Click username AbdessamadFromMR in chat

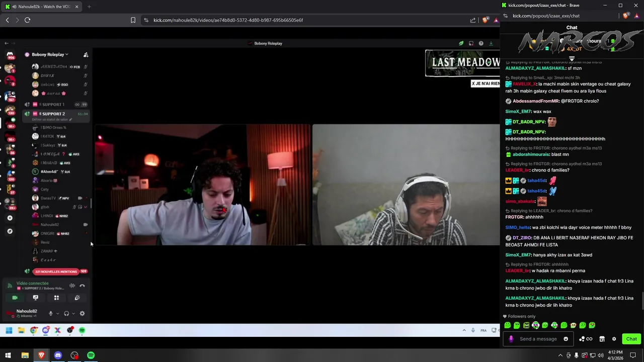tap(535, 101)
